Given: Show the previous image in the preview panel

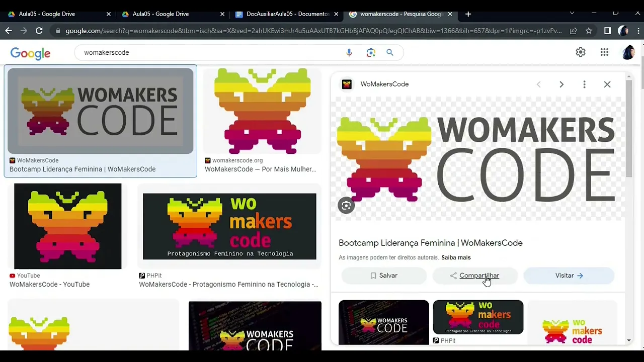Looking at the screenshot, I should (538, 84).
